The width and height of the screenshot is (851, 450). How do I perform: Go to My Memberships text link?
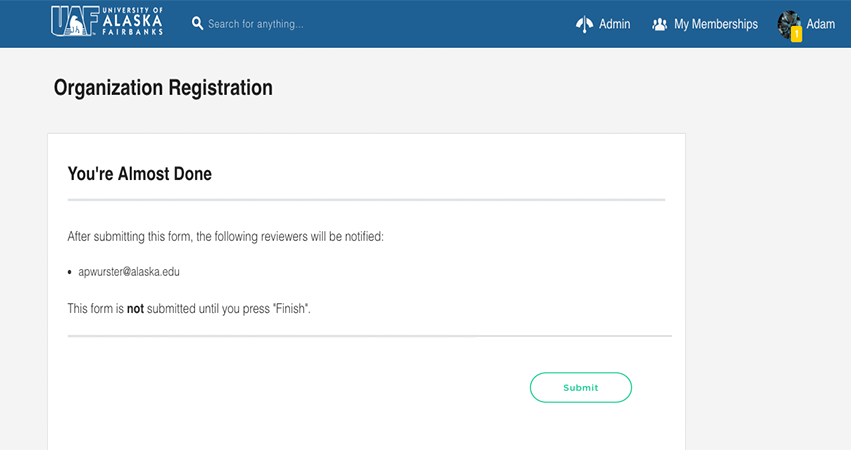coord(715,24)
